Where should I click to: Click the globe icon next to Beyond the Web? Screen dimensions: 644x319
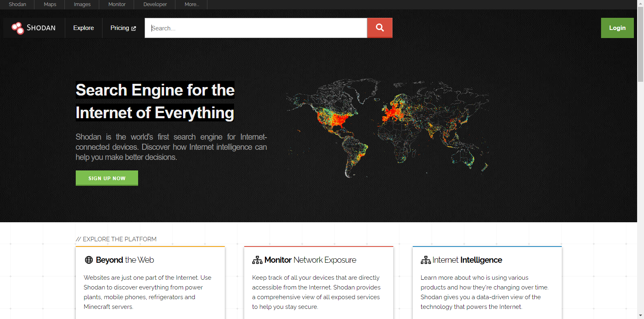(89, 260)
